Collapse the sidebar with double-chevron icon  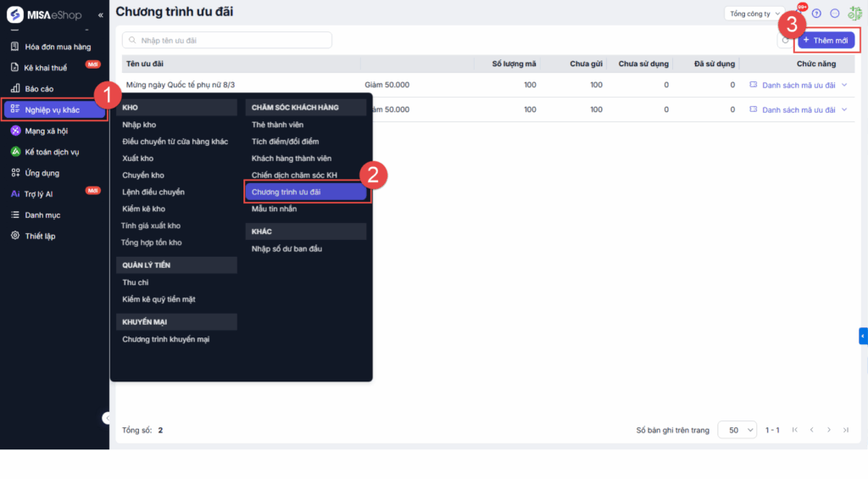click(100, 15)
